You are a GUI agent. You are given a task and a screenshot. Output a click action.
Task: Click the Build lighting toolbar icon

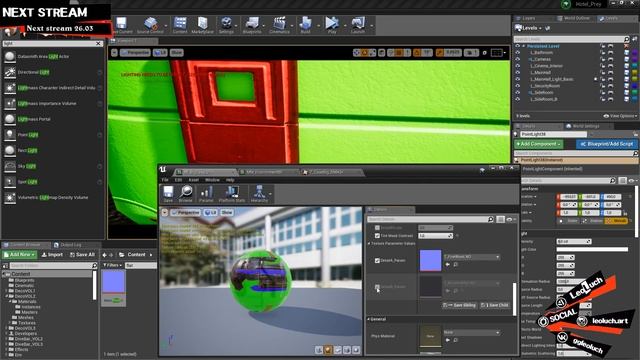[305, 25]
